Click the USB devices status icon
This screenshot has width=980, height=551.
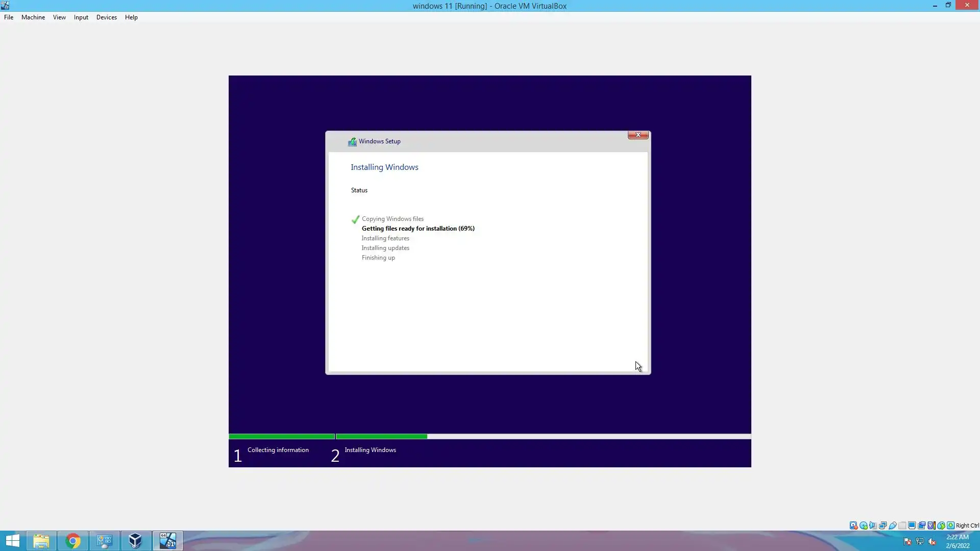click(892, 525)
